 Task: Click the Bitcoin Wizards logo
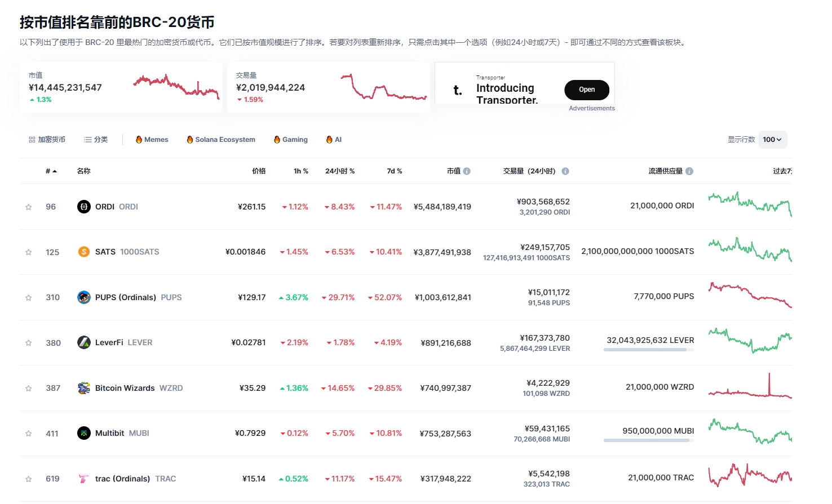coord(84,388)
